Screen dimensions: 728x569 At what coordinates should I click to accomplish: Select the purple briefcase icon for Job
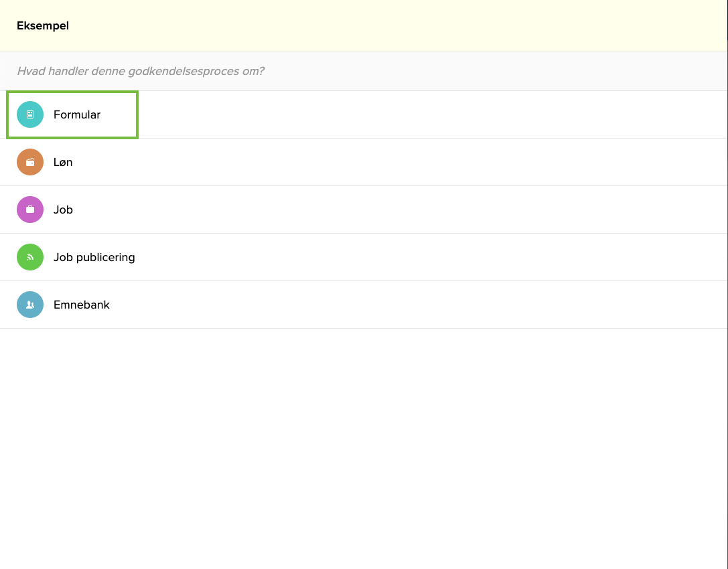pos(29,209)
